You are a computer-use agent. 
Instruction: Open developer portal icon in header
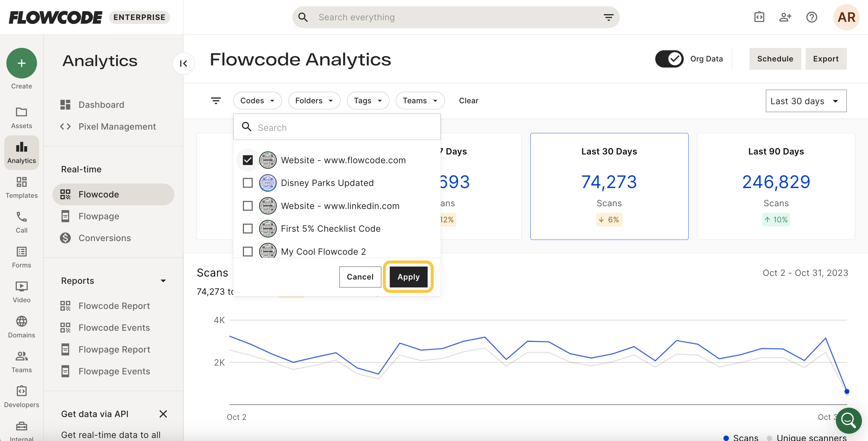tap(759, 17)
